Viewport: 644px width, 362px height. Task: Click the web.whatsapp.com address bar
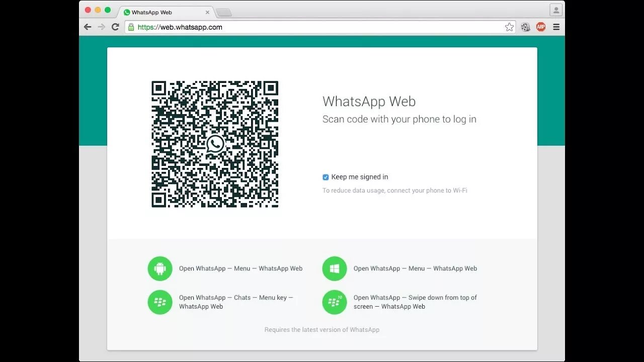click(x=320, y=27)
